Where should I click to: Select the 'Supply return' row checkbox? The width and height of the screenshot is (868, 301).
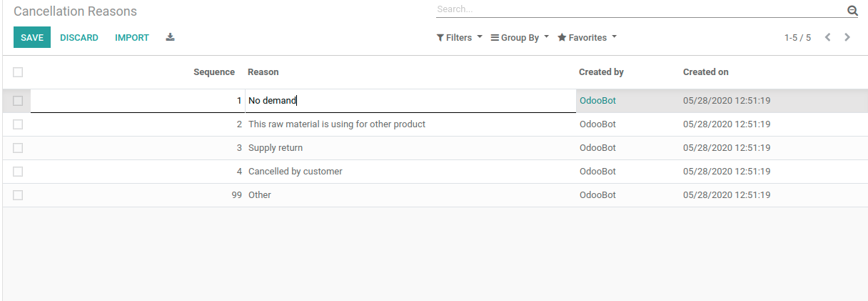coord(18,148)
